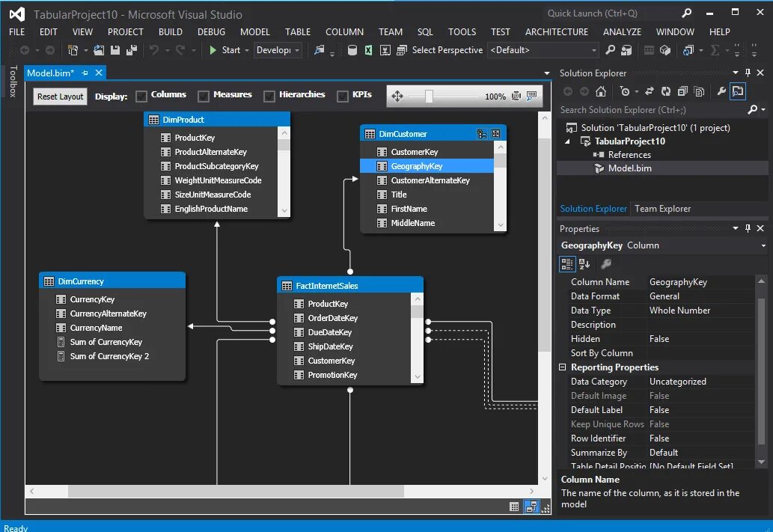Select the References node in Solution Explorer
This screenshot has width=773, height=532.
coord(629,154)
